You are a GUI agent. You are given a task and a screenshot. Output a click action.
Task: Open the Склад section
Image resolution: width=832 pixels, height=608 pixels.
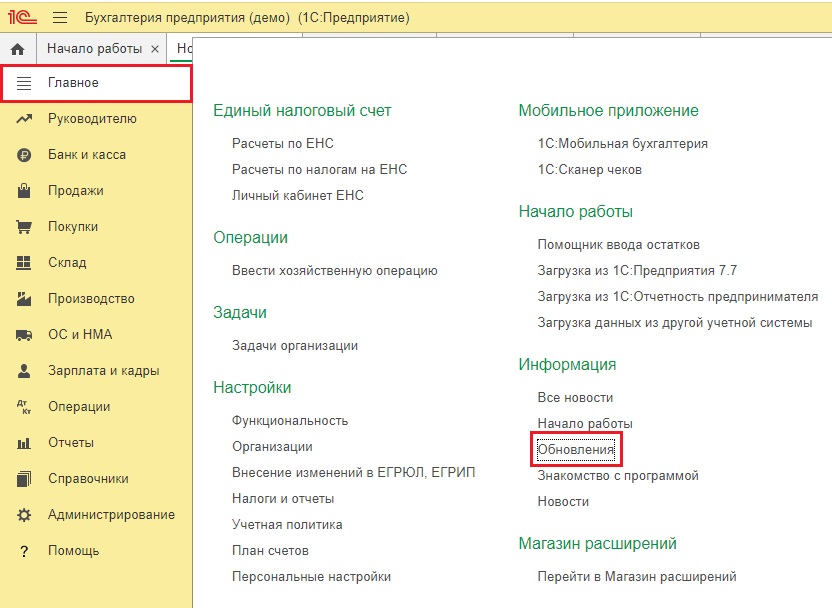tap(67, 263)
